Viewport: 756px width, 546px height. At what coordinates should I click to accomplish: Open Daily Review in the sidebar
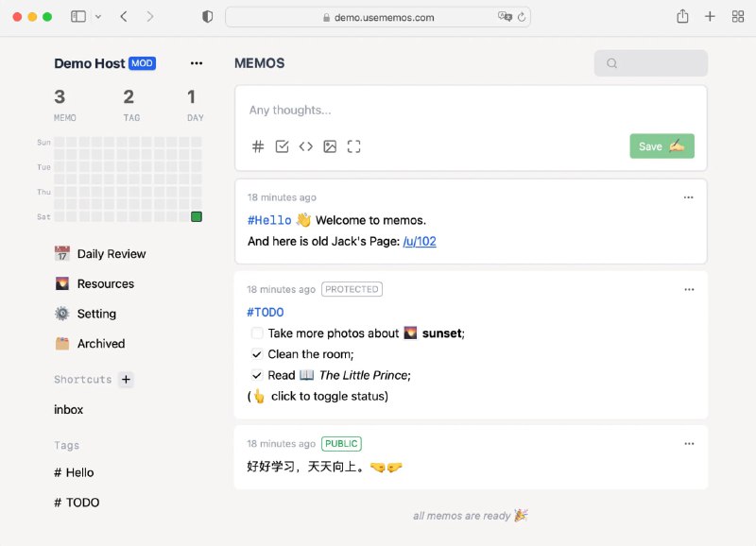(x=111, y=254)
